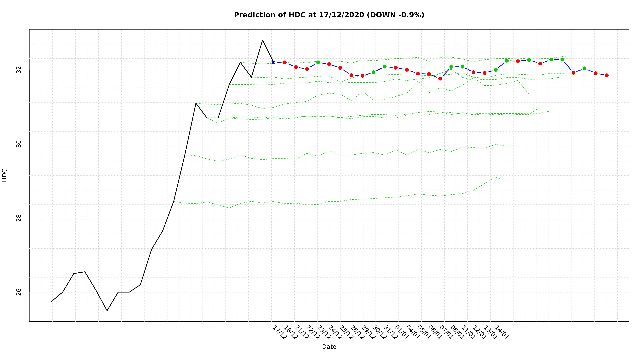
Task: Click the y-axis tick label 28
Action: pos(19,218)
